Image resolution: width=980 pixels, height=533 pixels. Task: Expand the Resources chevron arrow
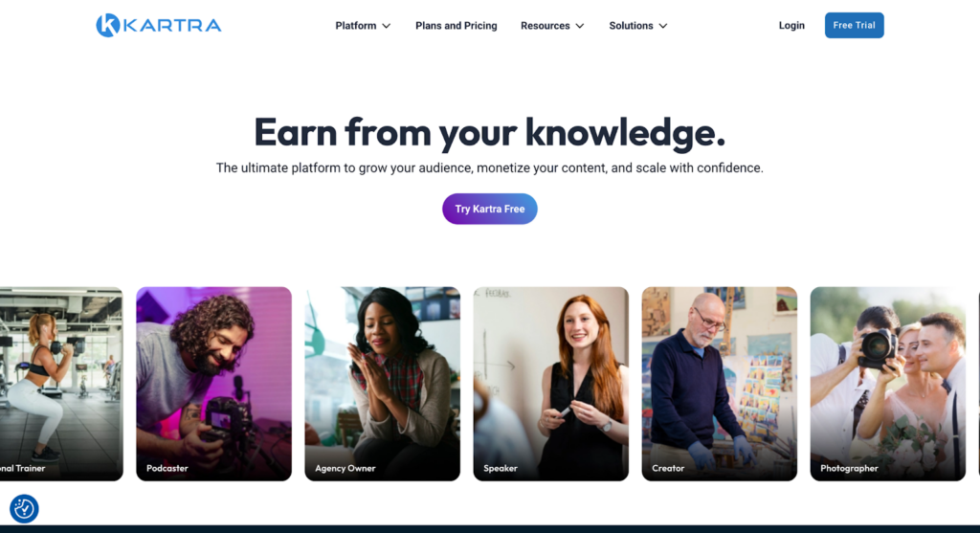click(x=579, y=26)
